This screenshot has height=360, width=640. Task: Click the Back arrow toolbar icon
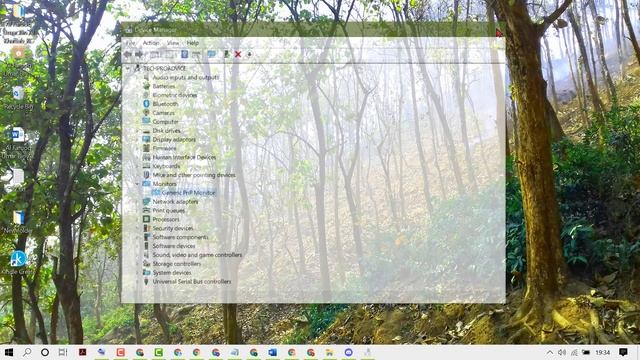point(128,54)
